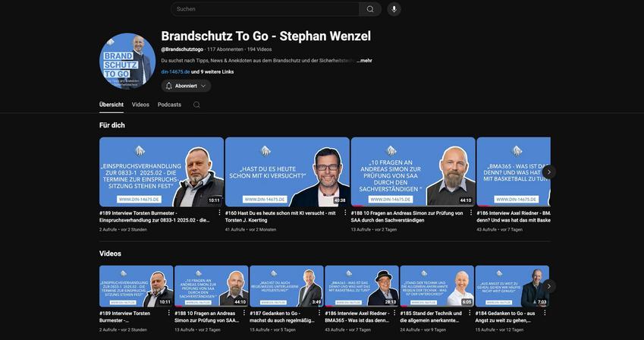Open #184 Gedanken to Go video title

506,316
